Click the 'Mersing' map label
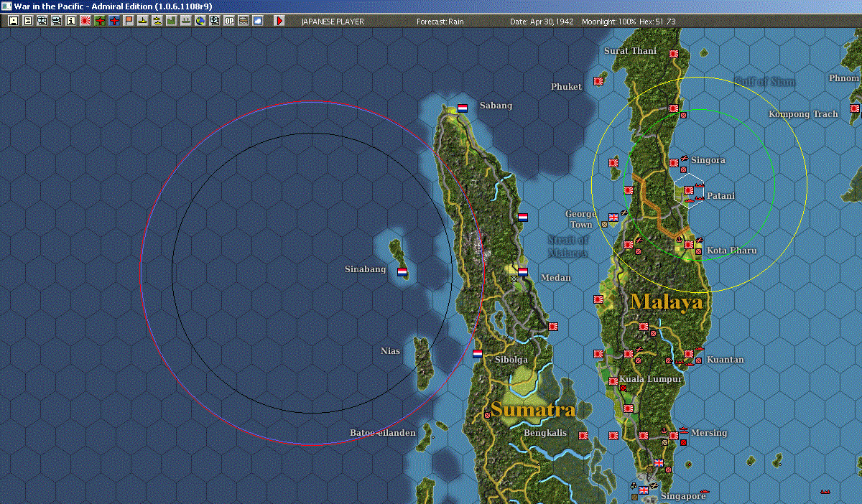 [x=709, y=433]
